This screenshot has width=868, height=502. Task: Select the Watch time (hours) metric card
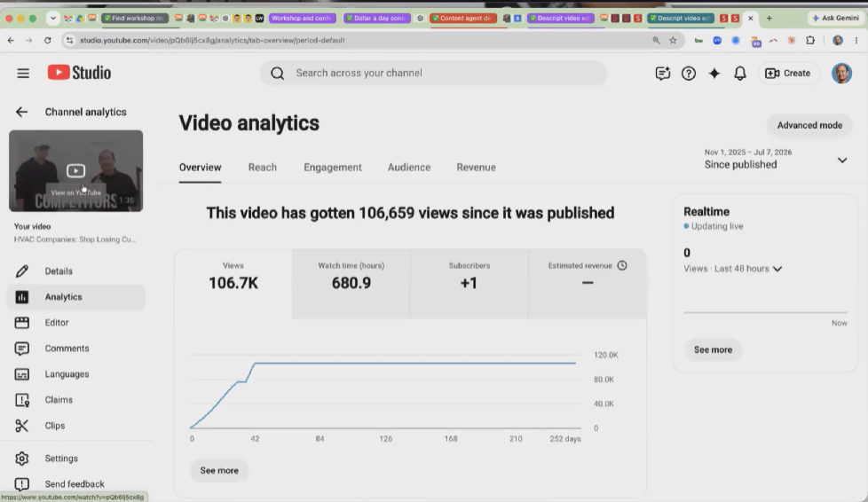351,284
